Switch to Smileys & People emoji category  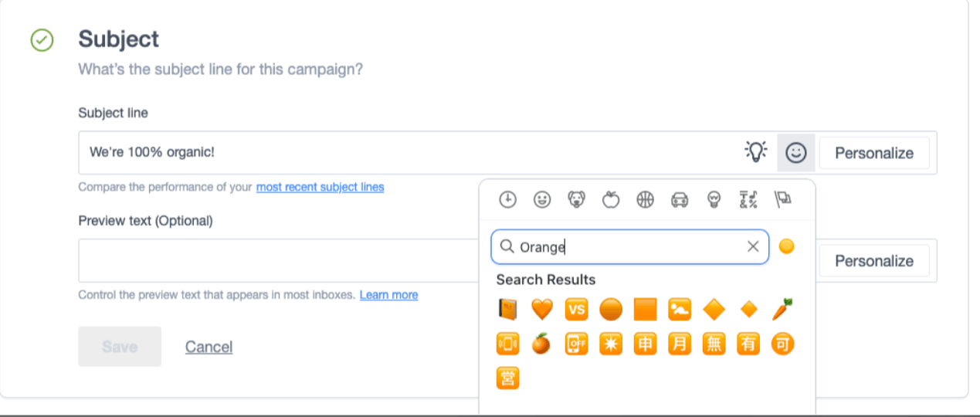[x=542, y=200]
